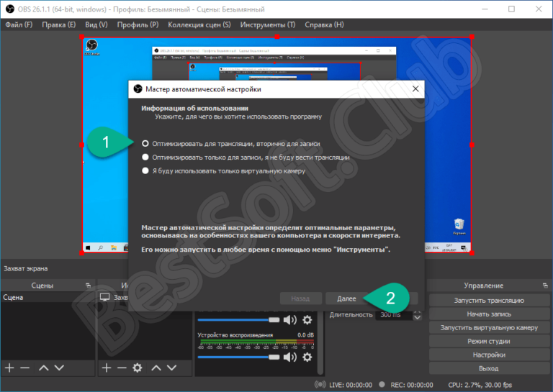
Task: Click Начать запись button
Action: [489, 314]
